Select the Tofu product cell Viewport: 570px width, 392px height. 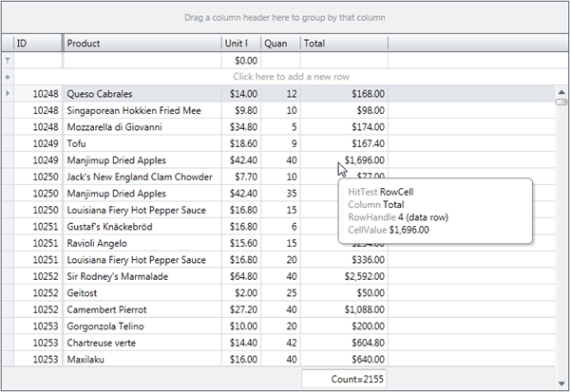142,143
